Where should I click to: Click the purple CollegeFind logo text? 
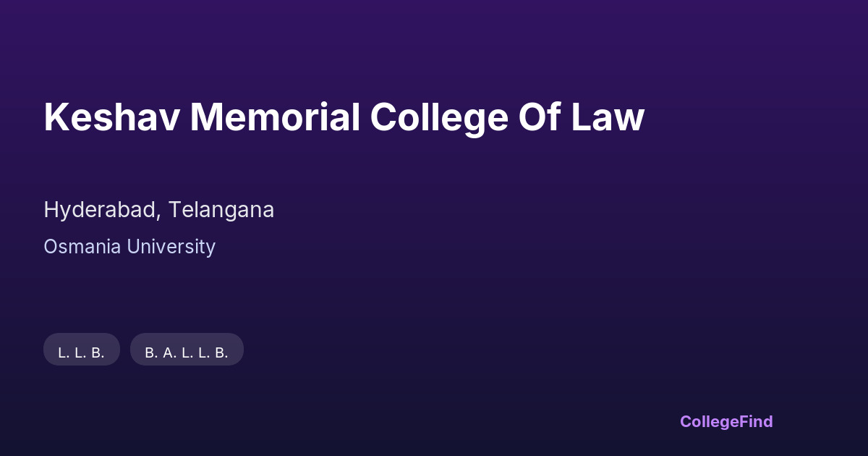pyautogui.click(x=726, y=421)
